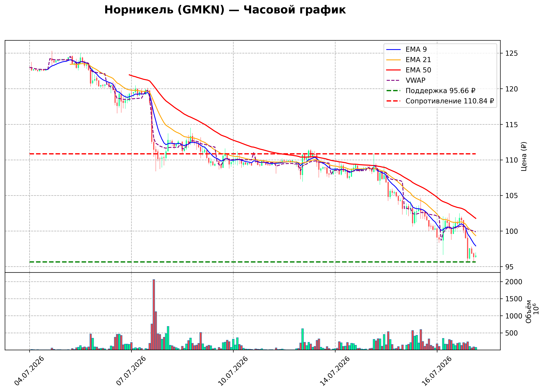Click Сопротивление 110.84 ₽ legend label
The image size is (545, 392).
450,101
